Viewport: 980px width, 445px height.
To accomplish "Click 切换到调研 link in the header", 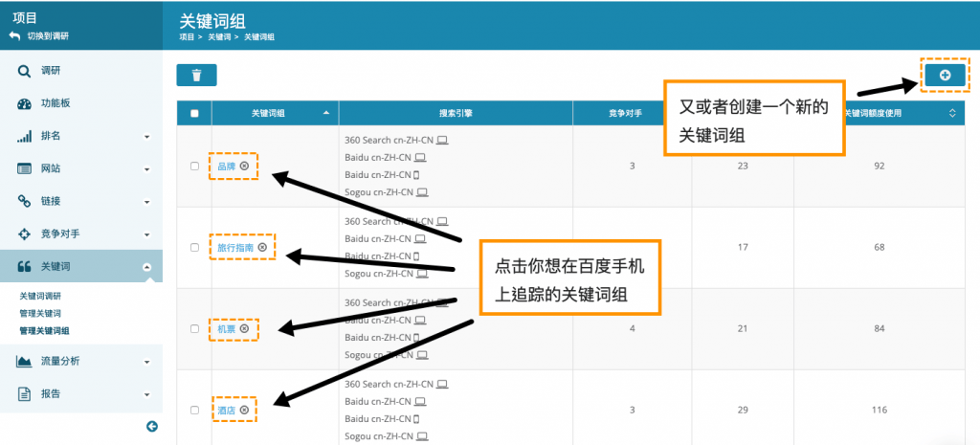I will 48,36.
